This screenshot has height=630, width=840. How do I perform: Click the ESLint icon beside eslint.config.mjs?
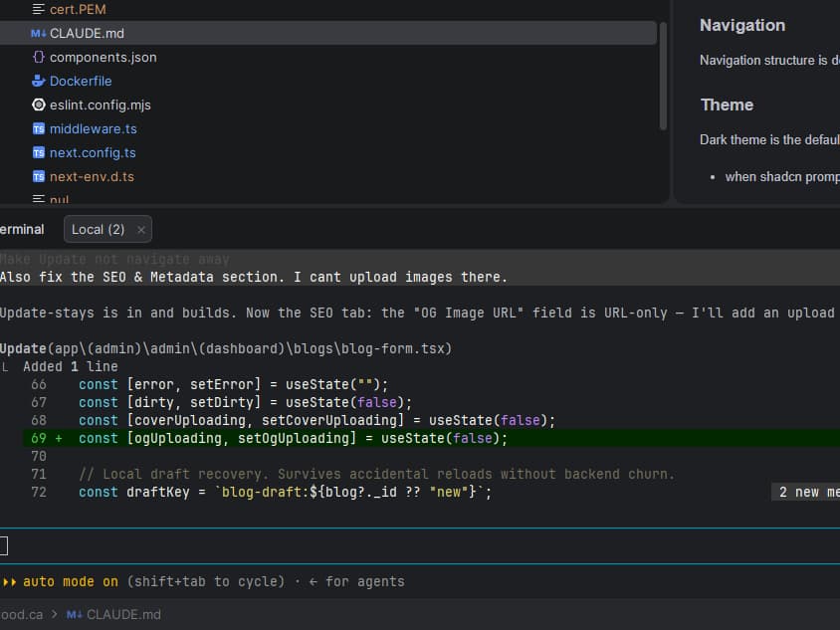pyautogui.click(x=39, y=105)
